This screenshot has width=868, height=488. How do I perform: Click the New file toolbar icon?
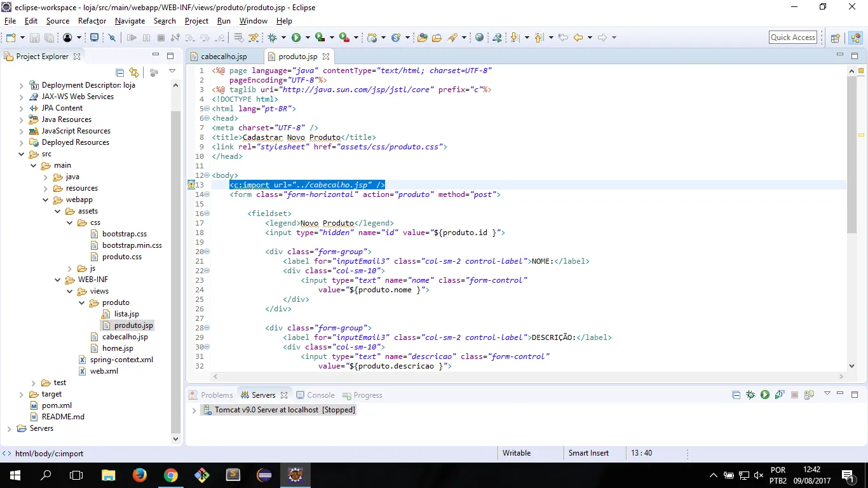pyautogui.click(x=11, y=38)
